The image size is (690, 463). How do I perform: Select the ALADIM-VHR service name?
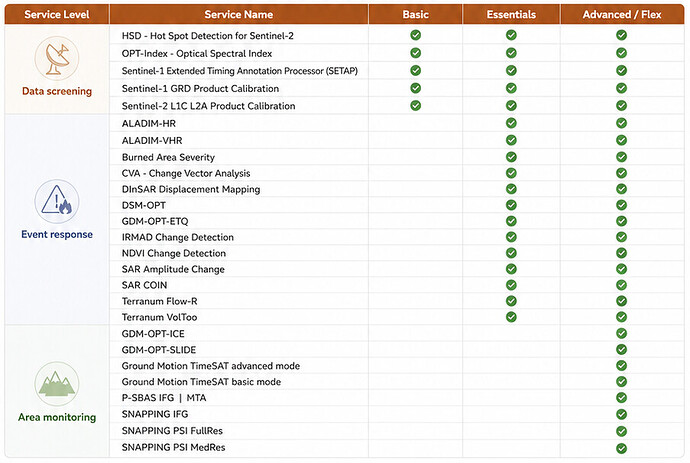pyautogui.click(x=152, y=140)
